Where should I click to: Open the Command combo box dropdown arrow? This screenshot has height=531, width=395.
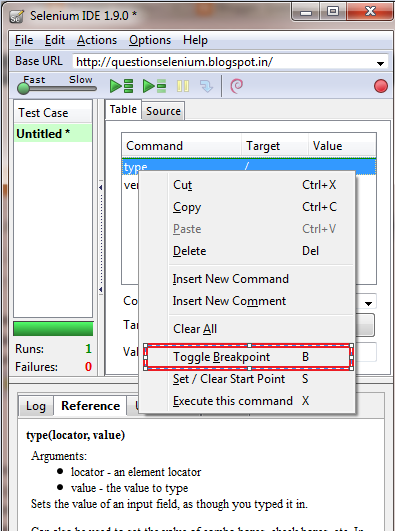(368, 303)
